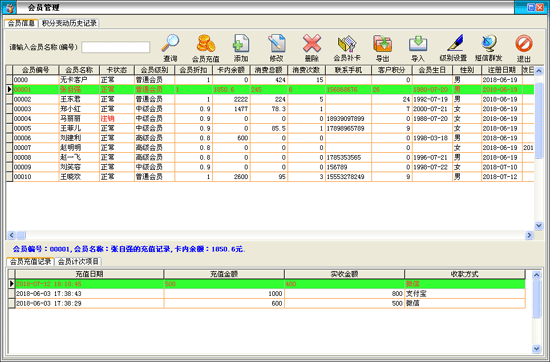Click row selector for member 00010
550x362 pixels.
point(9,177)
